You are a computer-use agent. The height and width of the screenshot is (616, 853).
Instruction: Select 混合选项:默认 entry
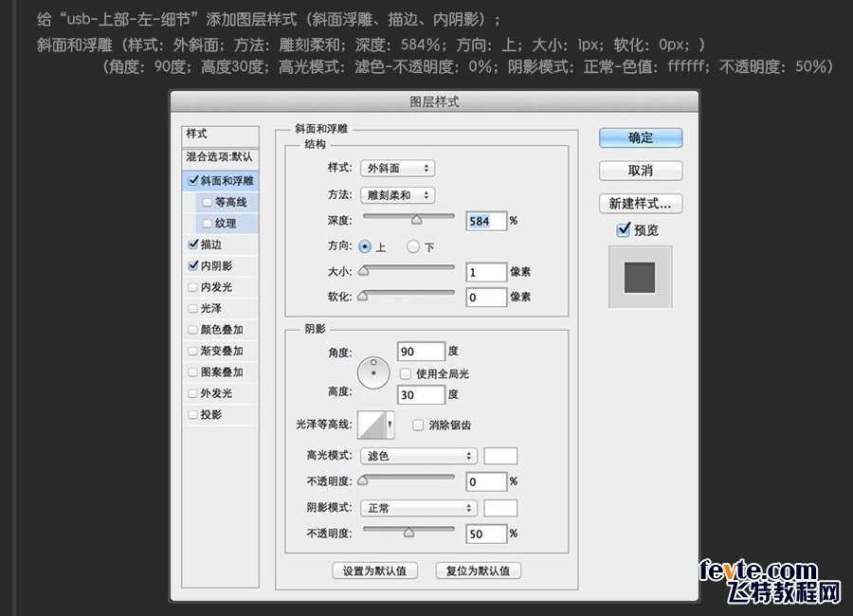tap(220, 157)
